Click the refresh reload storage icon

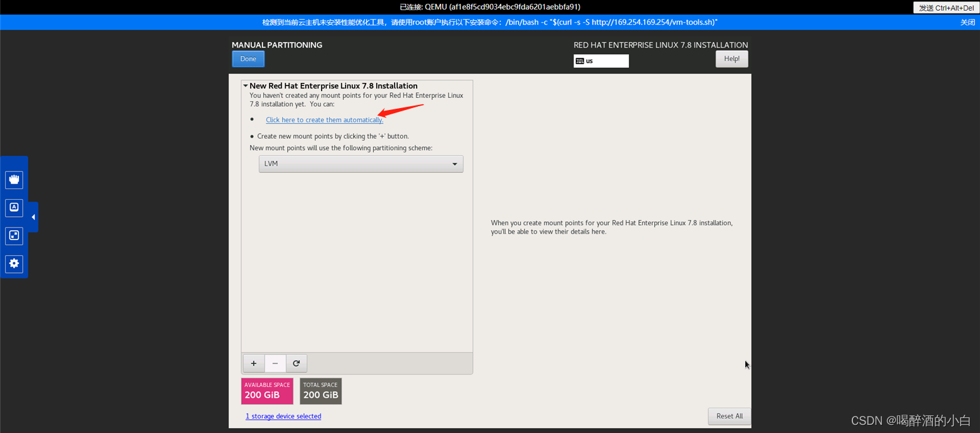(297, 363)
